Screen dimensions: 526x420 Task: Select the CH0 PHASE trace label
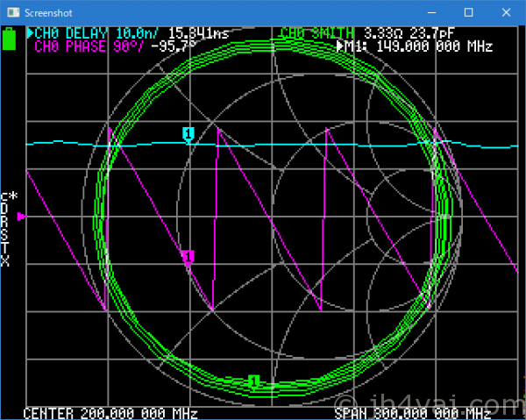coord(74,46)
